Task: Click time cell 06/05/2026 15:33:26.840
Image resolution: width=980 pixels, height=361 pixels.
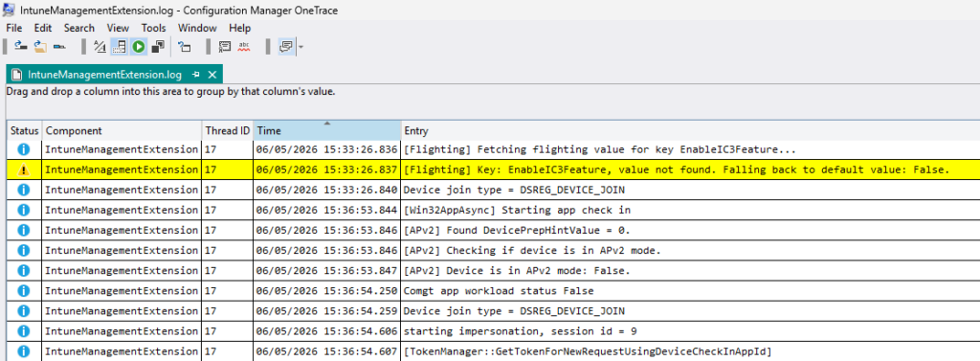Action: click(x=327, y=191)
